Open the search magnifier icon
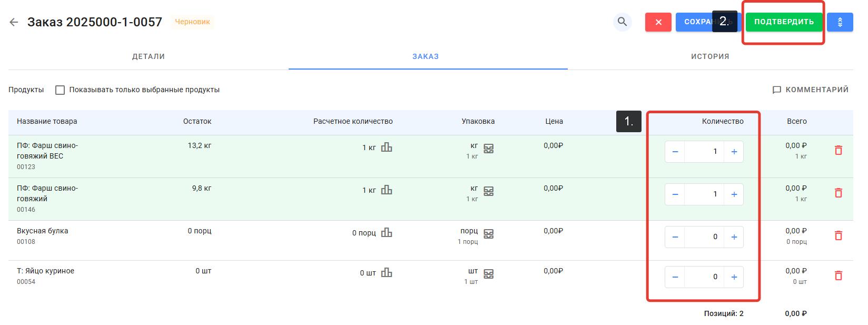The height and width of the screenshot is (325, 868). click(622, 22)
